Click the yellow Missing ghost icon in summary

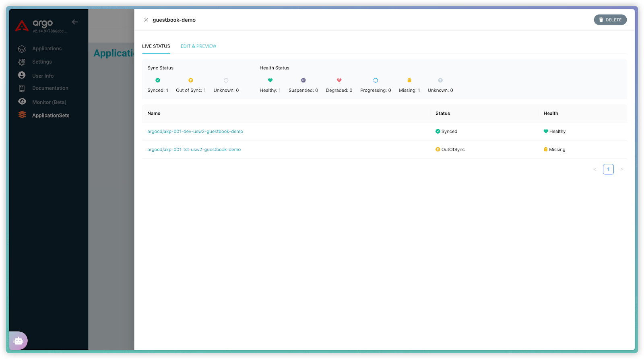409,80
